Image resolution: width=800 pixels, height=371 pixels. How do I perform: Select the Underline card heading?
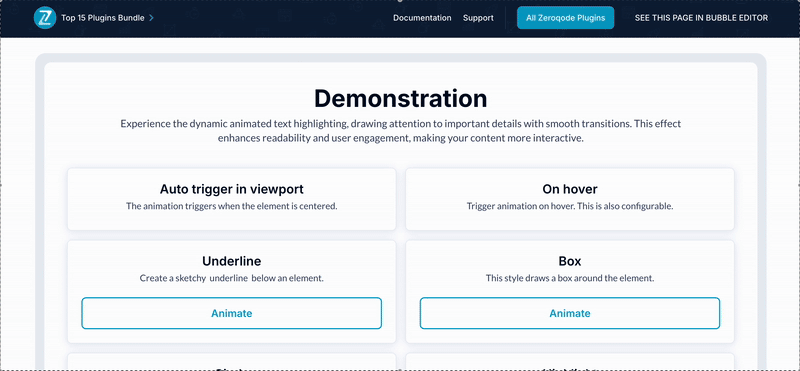(232, 261)
